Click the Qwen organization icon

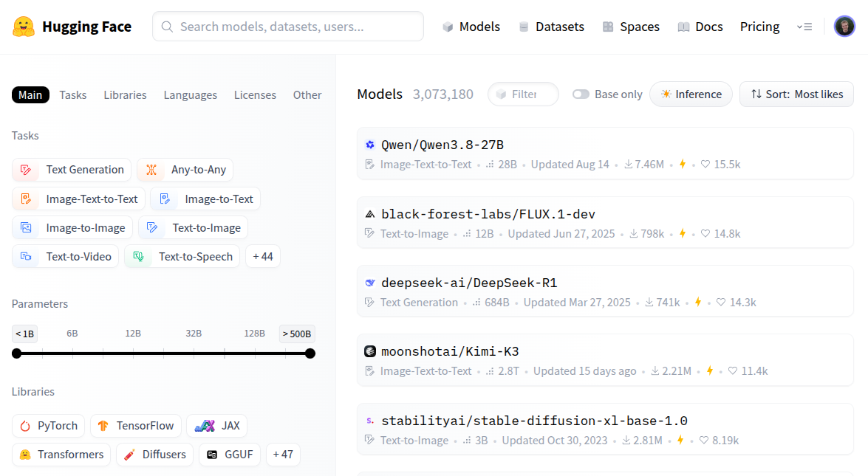tap(370, 145)
